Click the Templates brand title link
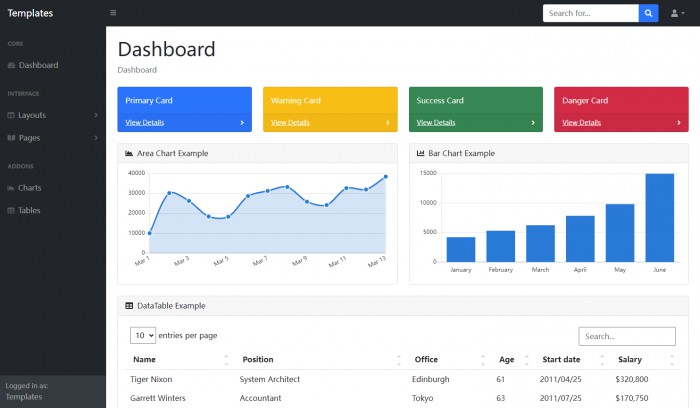 30,13
